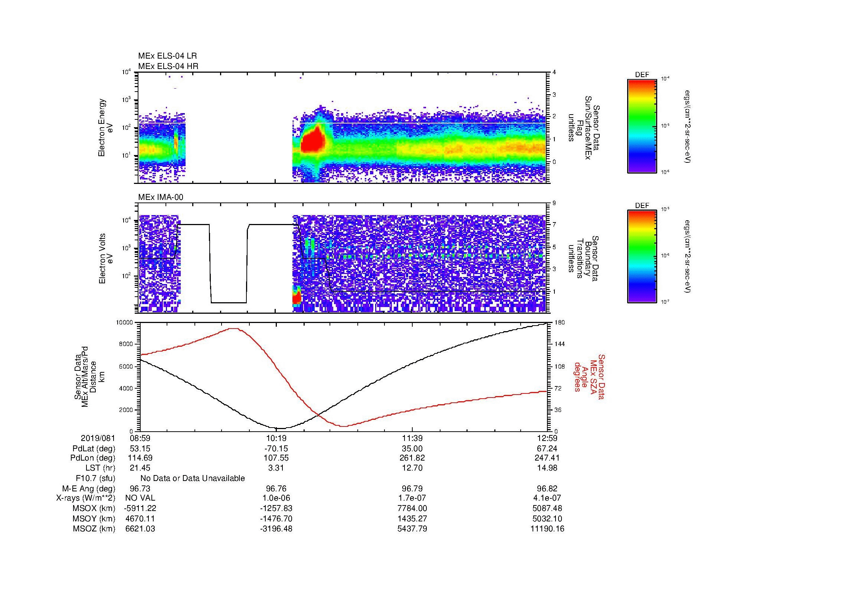Click the 'LST (hr)' row label

100,468
